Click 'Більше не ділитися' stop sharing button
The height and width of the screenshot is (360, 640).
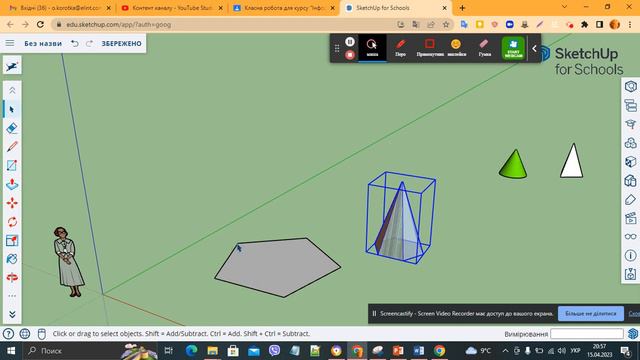pos(591,313)
